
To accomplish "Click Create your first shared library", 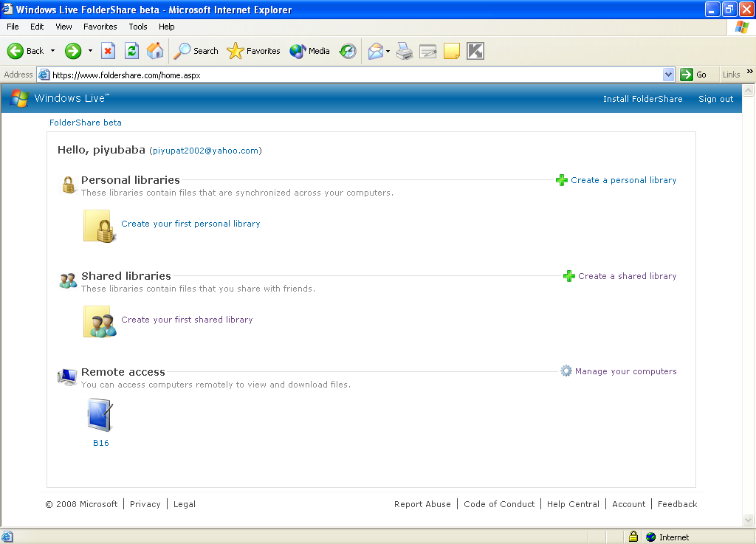I will point(187,320).
